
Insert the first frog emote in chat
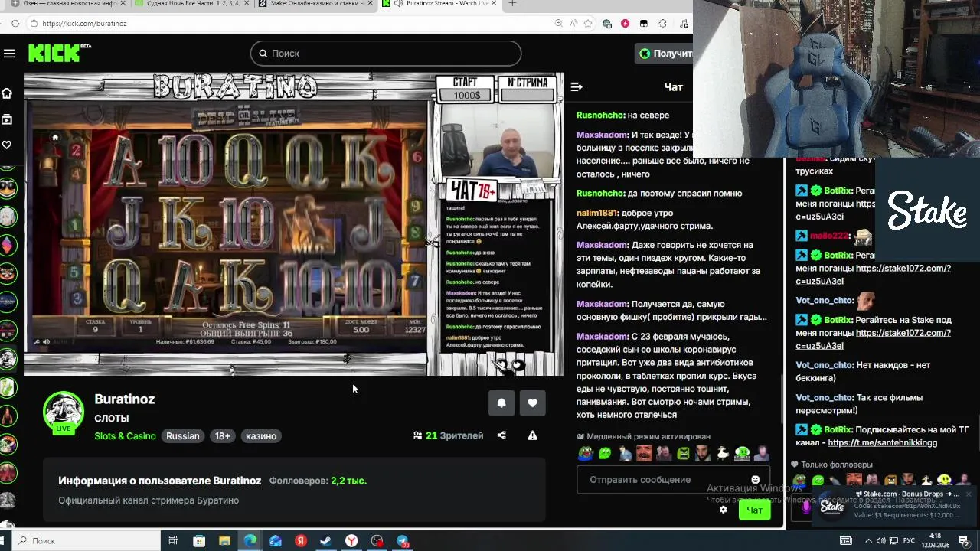[586, 453]
